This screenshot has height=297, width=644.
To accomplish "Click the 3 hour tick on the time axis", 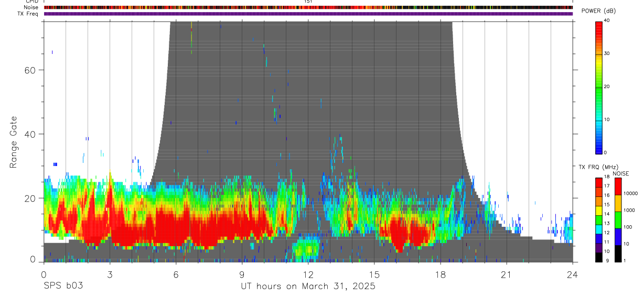I will point(110,274).
